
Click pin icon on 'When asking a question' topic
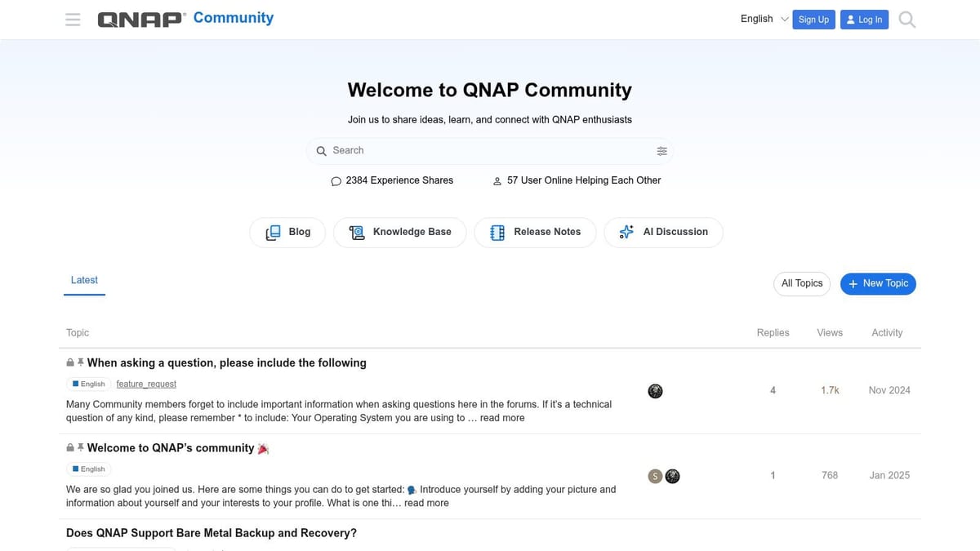click(x=81, y=362)
